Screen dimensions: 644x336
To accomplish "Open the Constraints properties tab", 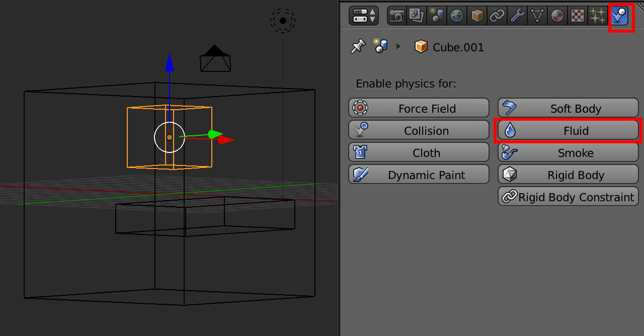I will click(497, 16).
